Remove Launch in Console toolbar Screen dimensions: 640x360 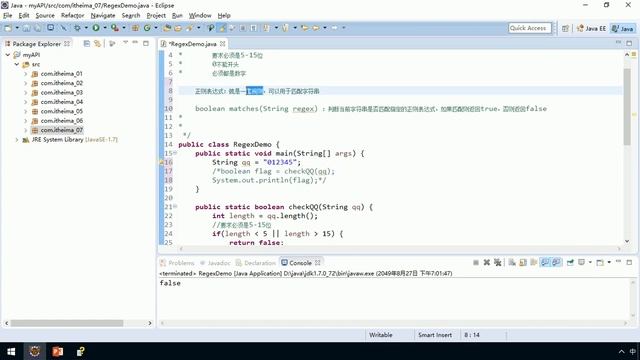coord(487,262)
